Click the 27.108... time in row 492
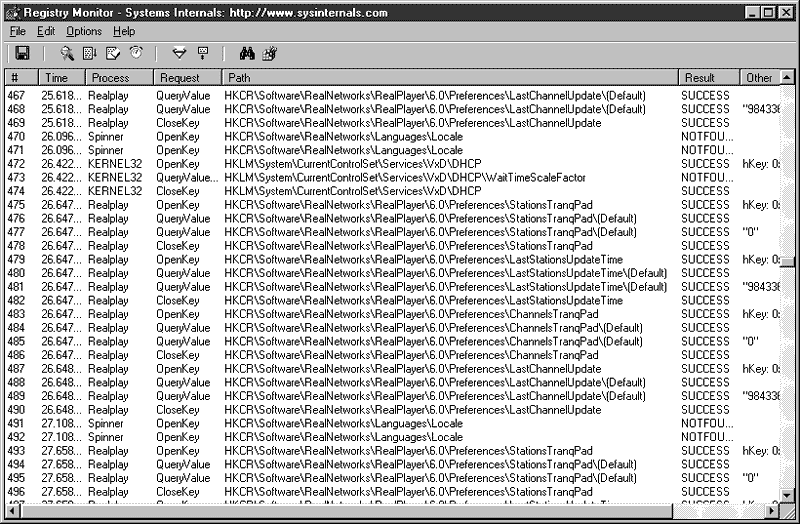800x524 pixels. pos(61,437)
